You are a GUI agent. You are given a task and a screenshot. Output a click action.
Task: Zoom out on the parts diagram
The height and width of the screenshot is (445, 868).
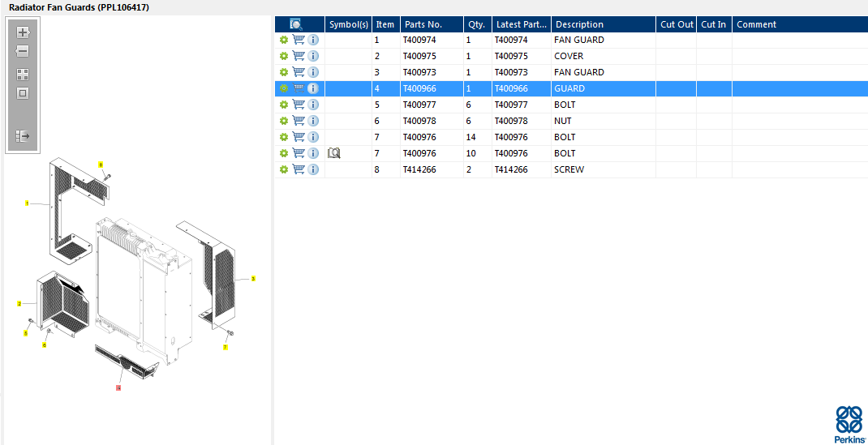23,51
